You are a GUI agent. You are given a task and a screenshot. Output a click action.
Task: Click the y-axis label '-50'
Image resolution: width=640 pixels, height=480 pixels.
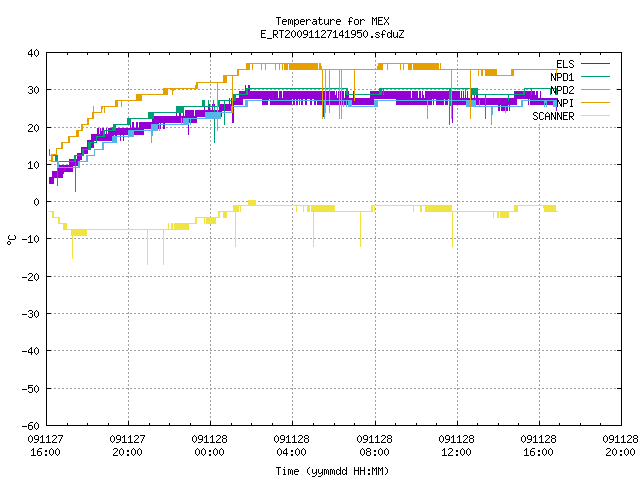(31, 389)
